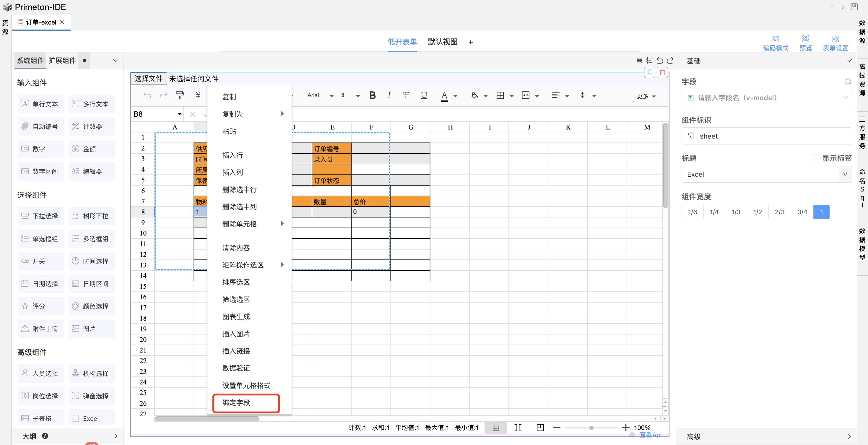
Task: Click the fill color bucket icon
Action: pos(474,96)
